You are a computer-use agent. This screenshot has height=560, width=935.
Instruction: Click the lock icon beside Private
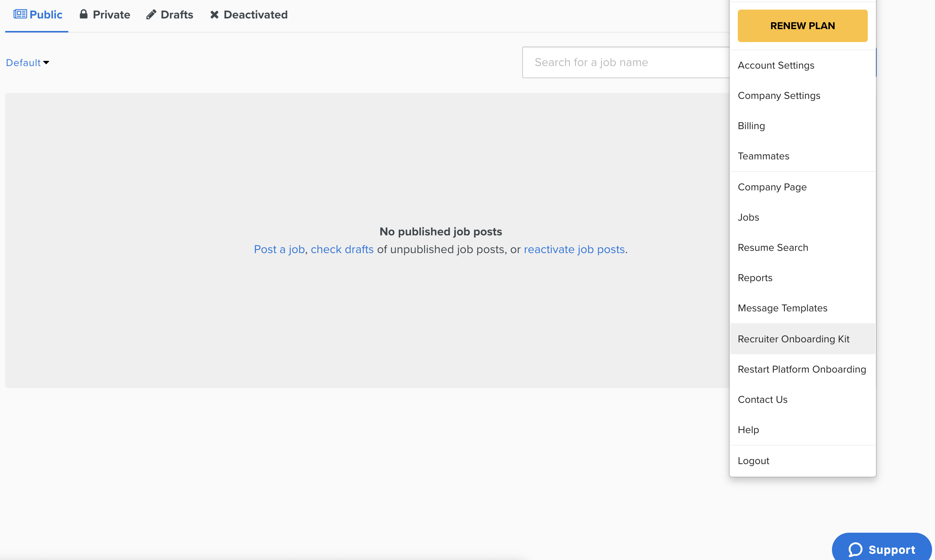[x=83, y=14]
